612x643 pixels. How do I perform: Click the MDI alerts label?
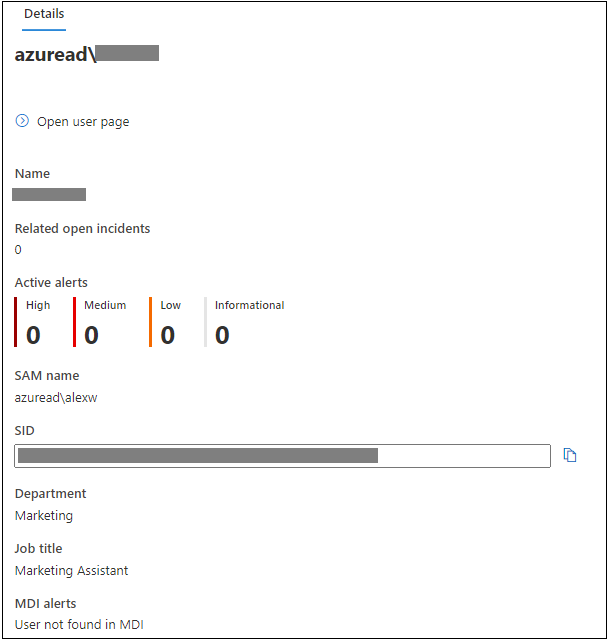(x=46, y=605)
